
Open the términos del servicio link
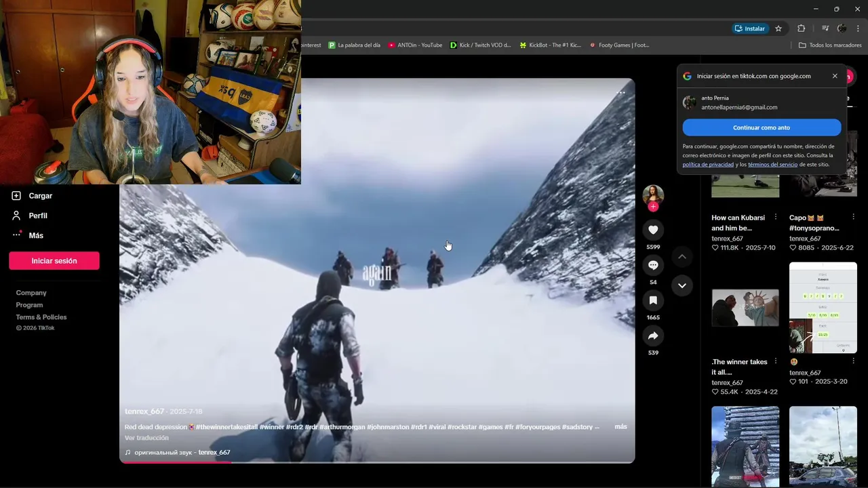click(772, 165)
